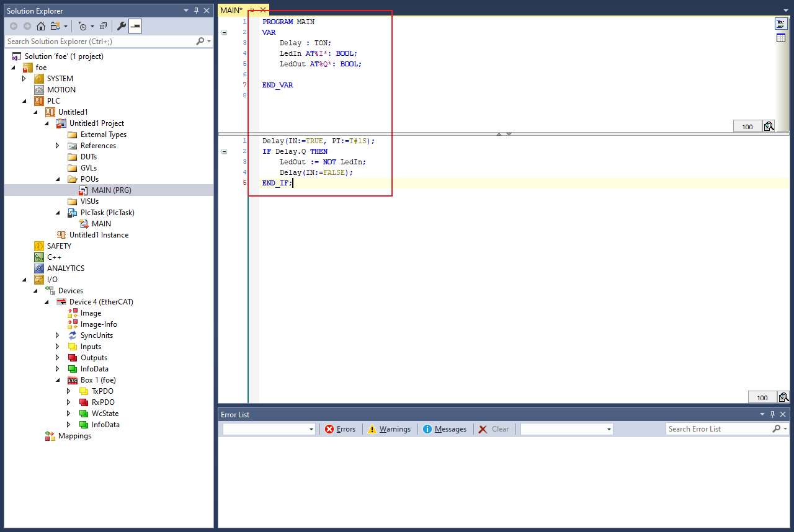
Task: Switch declaration editor to tabular view
Action: click(781, 38)
